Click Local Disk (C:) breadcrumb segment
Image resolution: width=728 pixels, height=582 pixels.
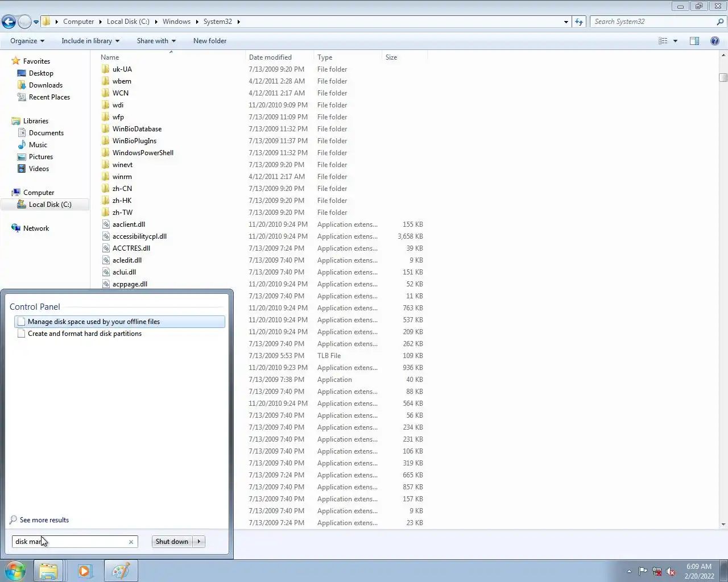point(128,22)
